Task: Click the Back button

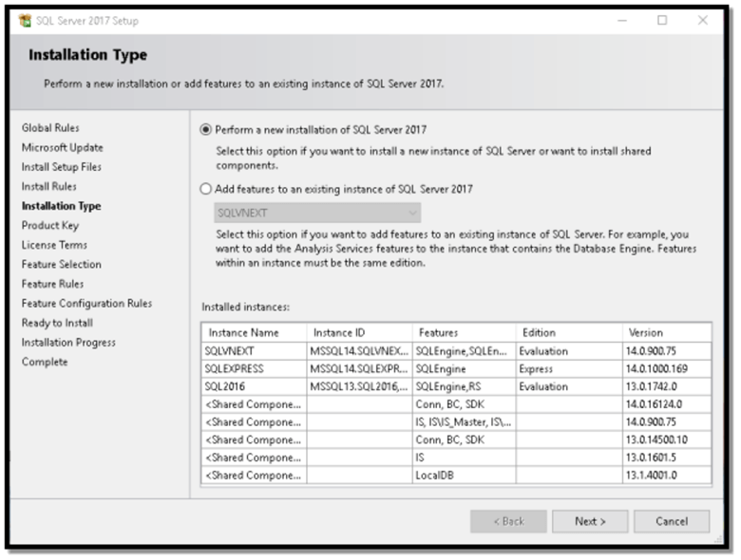Action: [508, 521]
